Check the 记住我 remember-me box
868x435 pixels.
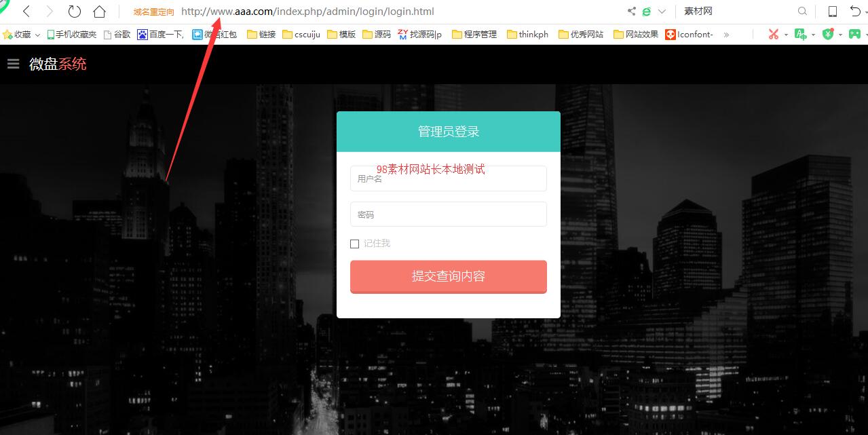pyautogui.click(x=354, y=244)
